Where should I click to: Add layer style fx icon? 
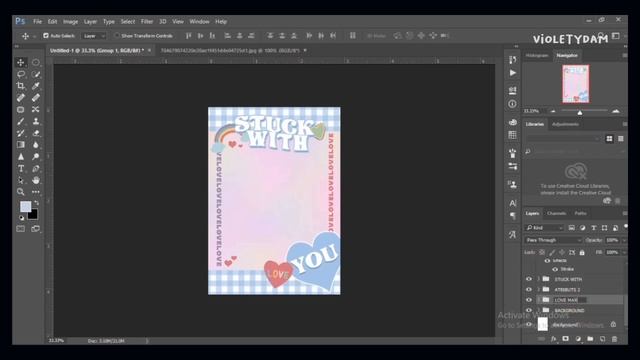pos(553,339)
